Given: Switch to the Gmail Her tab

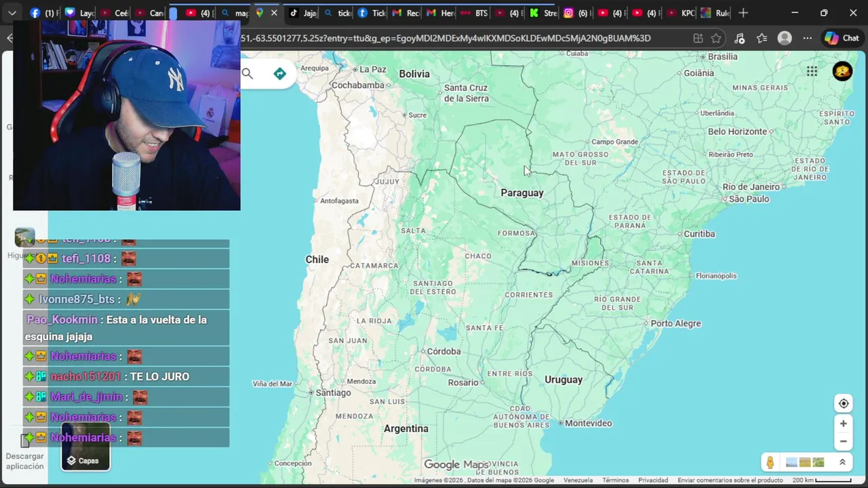Looking at the screenshot, I should coord(439,13).
